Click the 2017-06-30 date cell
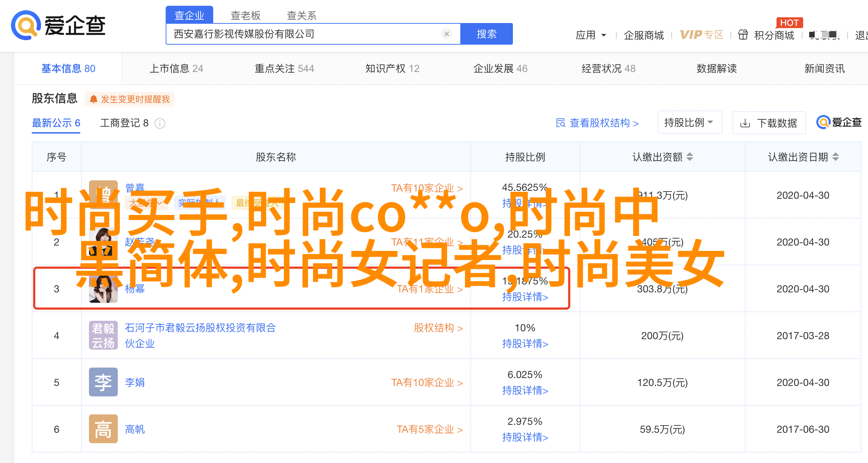Screen dimensions: 868x463 coord(803,429)
